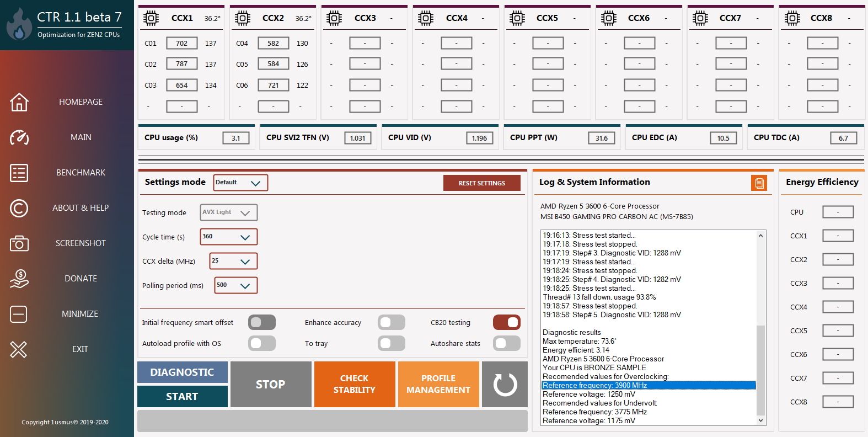Click the C01 frequency field showing 702
This screenshot has width=868, height=437.
[182, 44]
